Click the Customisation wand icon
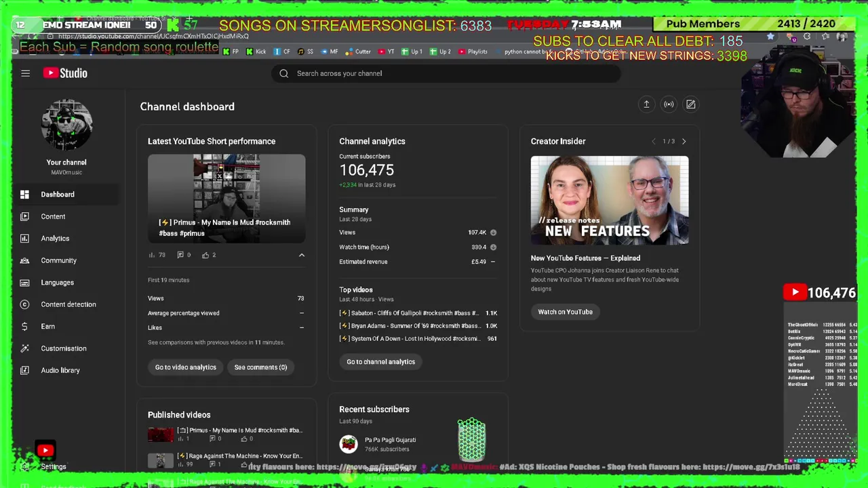The height and width of the screenshot is (488, 868). [x=24, y=348]
